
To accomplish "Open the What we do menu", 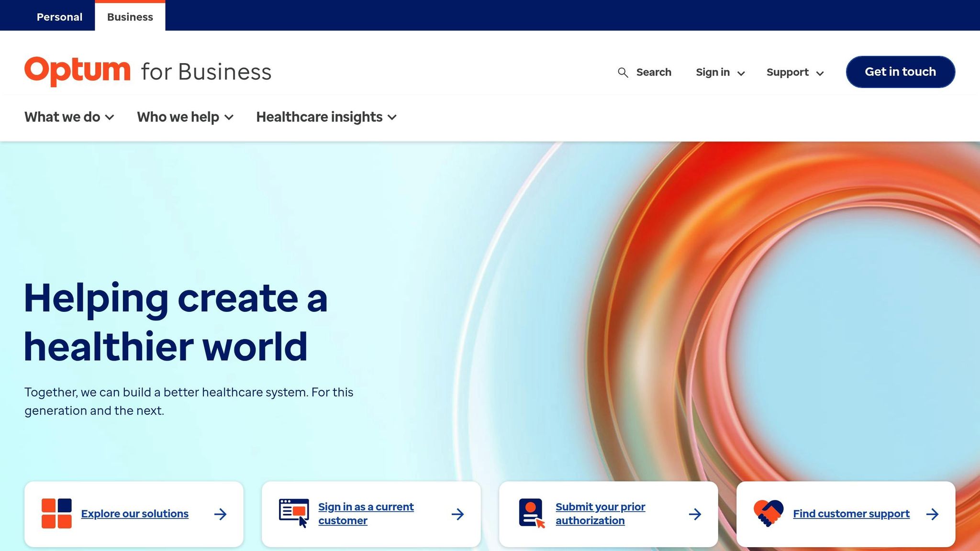I will [69, 117].
